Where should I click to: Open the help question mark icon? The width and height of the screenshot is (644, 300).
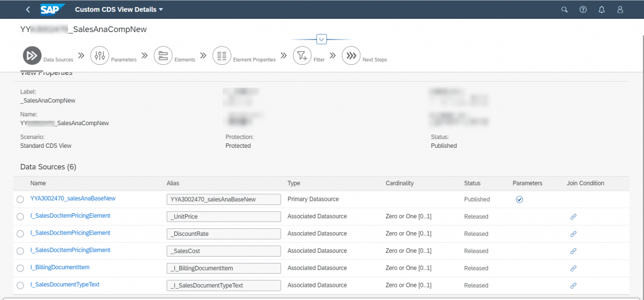[x=583, y=10]
